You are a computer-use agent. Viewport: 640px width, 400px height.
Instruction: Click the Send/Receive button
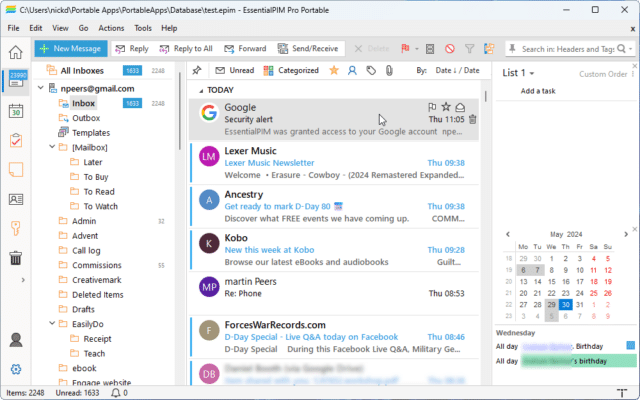coord(308,49)
